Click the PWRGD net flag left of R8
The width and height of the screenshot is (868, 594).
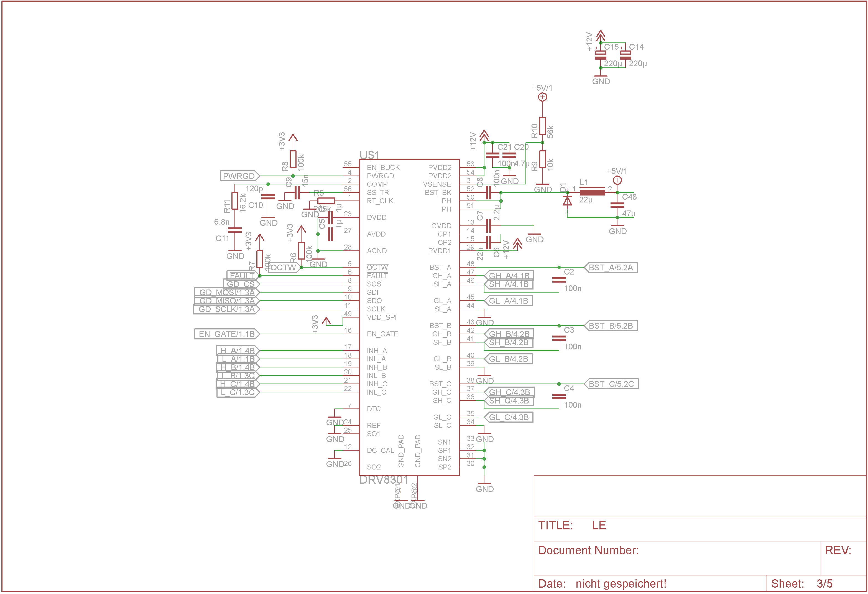tap(240, 176)
